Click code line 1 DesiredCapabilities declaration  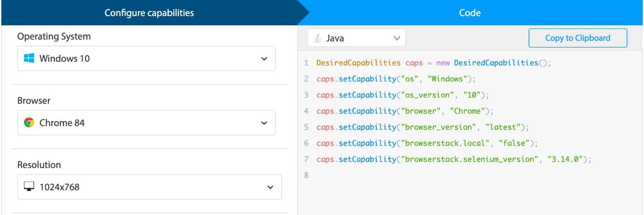pyautogui.click(x=433, y=63)
